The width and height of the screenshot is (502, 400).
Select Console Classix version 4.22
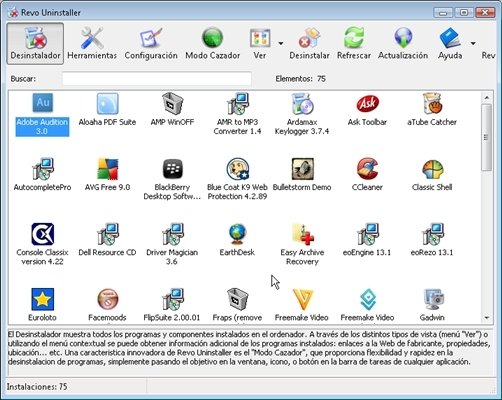click(42, 244)
